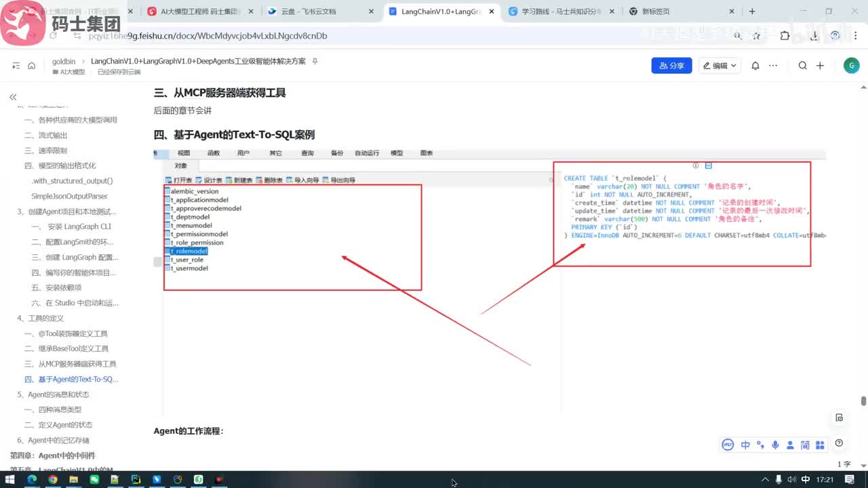Search within the document using magnifier icon
Screen dimensions: 868x488
click(x=803, y=66)
